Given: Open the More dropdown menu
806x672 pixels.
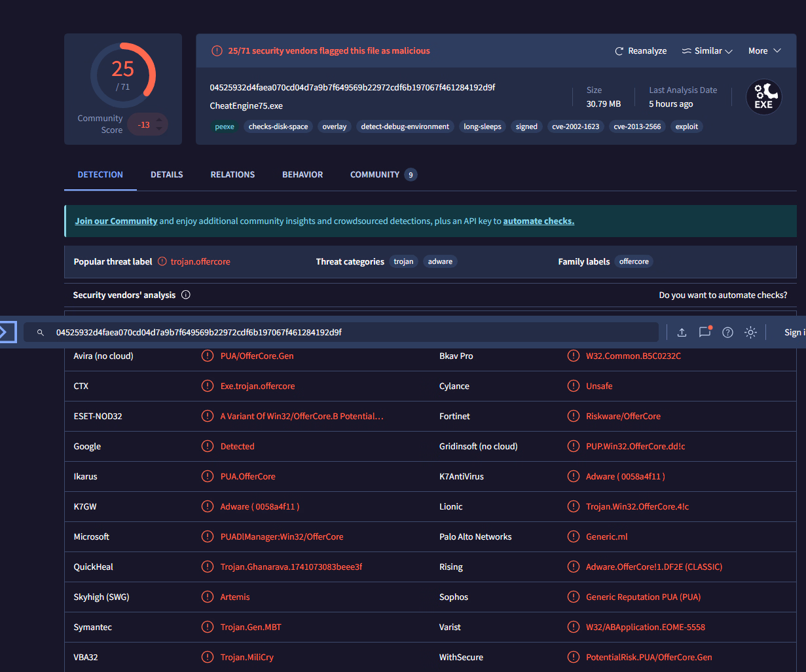Looking at the screenshot, I should 764,51.
